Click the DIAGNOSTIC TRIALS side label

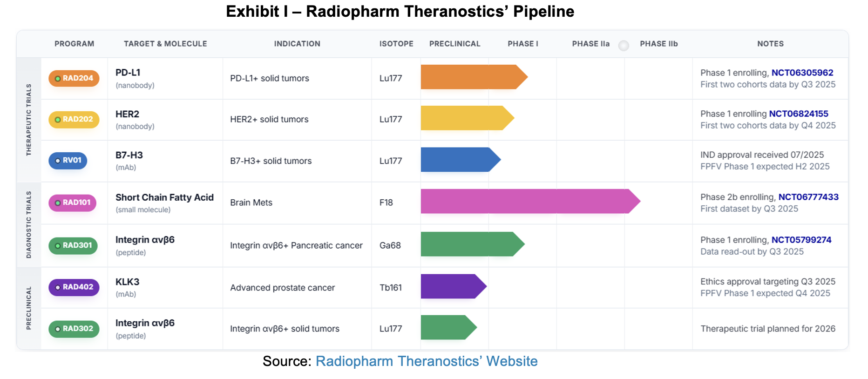click(x=29, y=224)
